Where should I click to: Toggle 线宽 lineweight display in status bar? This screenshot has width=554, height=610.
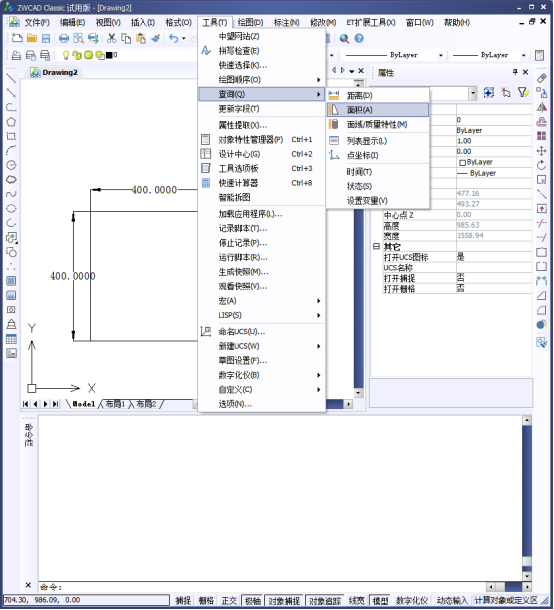[x=356, y=601]
